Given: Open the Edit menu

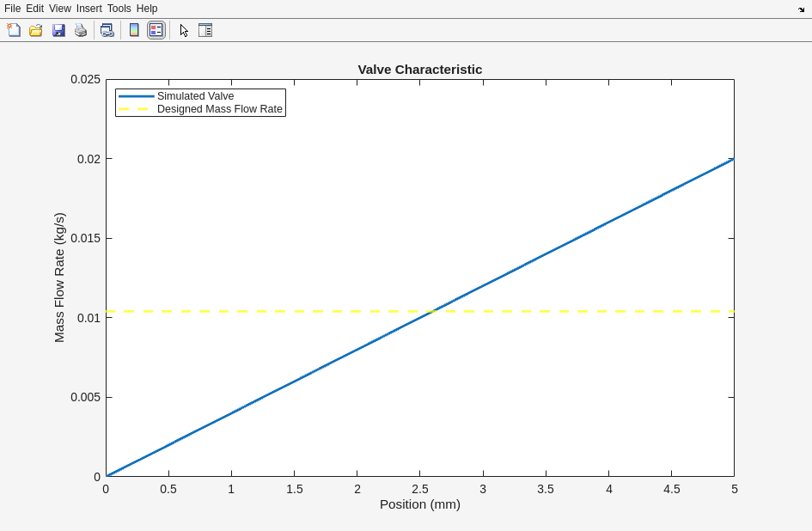Looking at the screenshot, I should 34,9.
